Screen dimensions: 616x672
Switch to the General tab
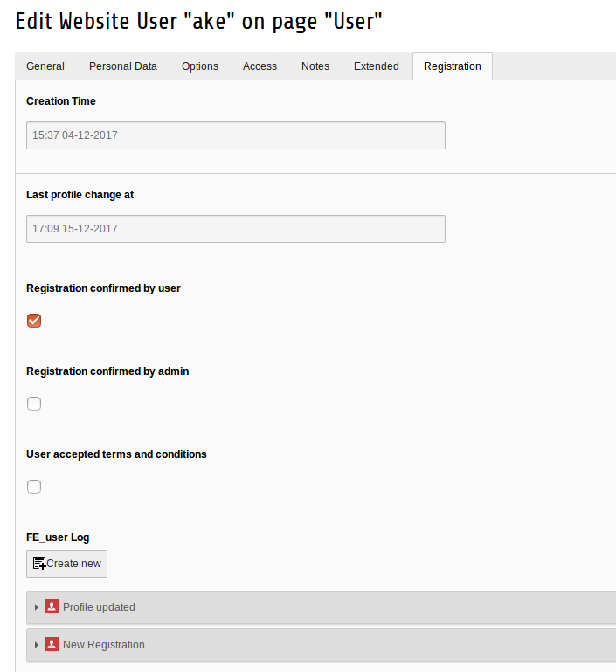coord(45,66)
